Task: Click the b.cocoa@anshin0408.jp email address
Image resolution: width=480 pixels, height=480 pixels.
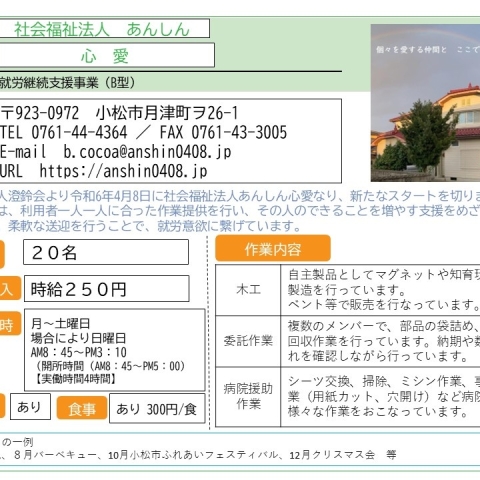Action: click(147, 152)
